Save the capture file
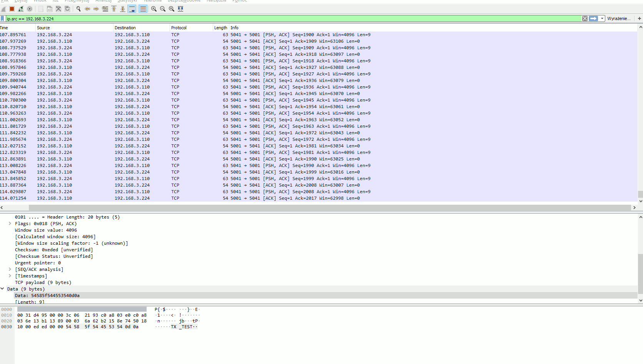643x364 pixels. (x=50, y=9)
